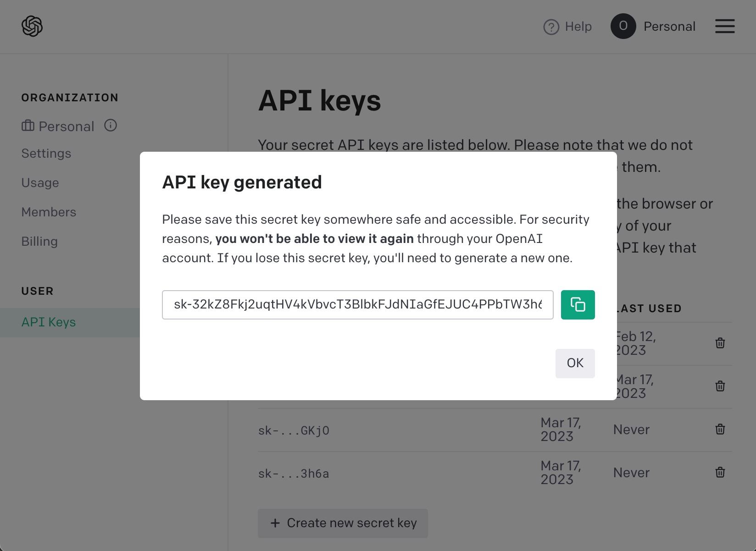Delete the key last used Mar 17, 2023

(x=720, y=386)
